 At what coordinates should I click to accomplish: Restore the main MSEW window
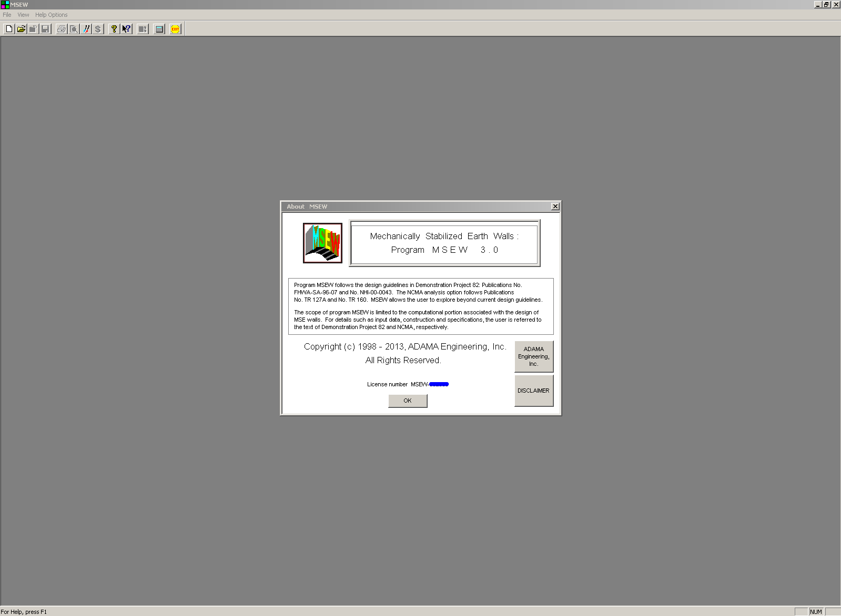click(x=826, y=5)
